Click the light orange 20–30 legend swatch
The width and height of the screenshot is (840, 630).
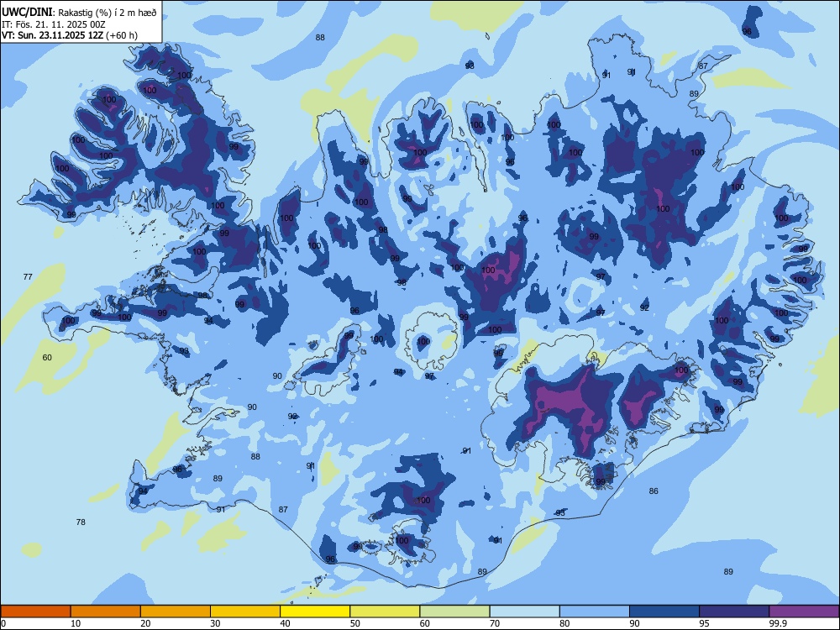176,612
